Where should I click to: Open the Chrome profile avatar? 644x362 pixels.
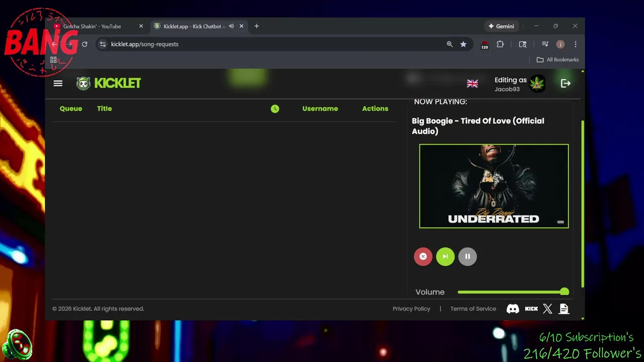click(x=560, y=44)
